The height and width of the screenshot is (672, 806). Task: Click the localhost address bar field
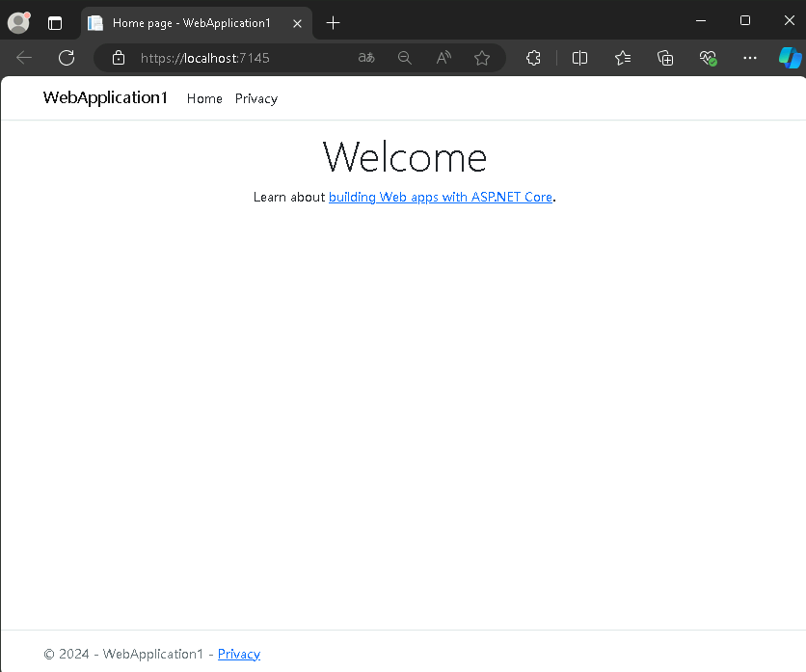click(241, 58)
